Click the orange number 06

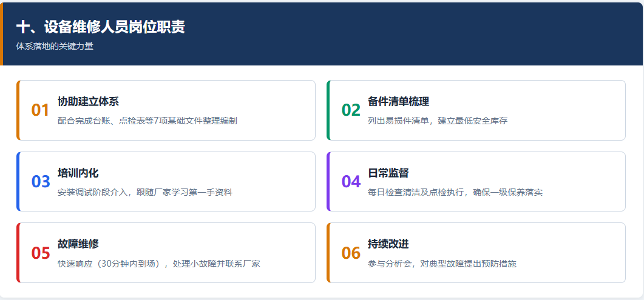coord(351,253)
